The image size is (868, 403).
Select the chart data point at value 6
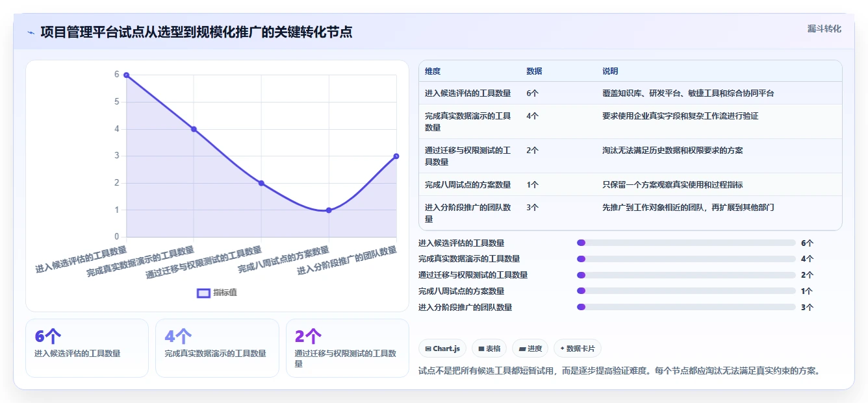tap(126, 75)
